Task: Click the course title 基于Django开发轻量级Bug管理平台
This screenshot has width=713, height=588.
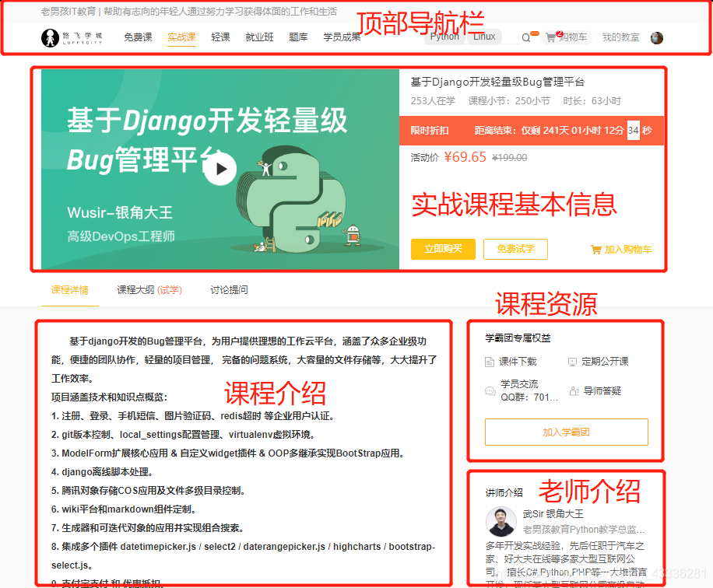Action: pos(497,82)
